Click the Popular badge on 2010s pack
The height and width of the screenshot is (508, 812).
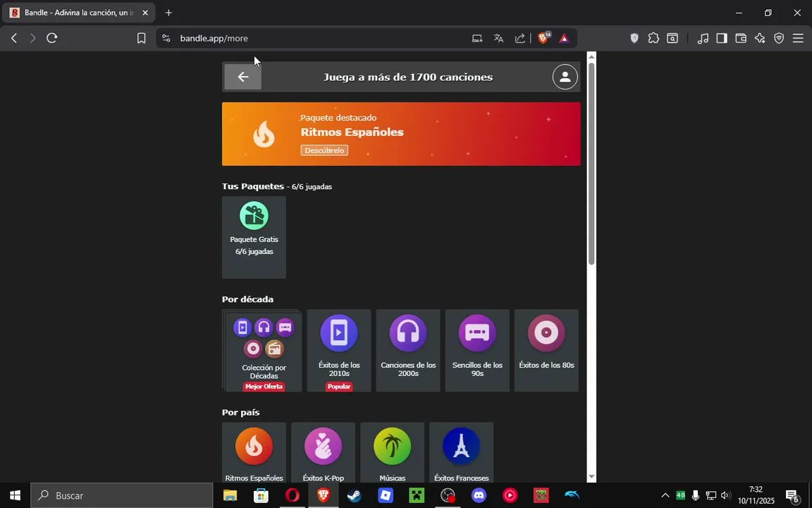point(339,387)
